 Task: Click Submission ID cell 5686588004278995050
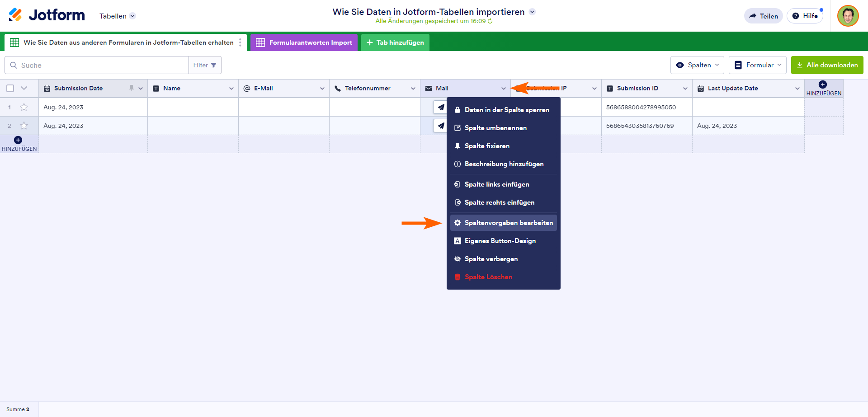tap(647, 107)
